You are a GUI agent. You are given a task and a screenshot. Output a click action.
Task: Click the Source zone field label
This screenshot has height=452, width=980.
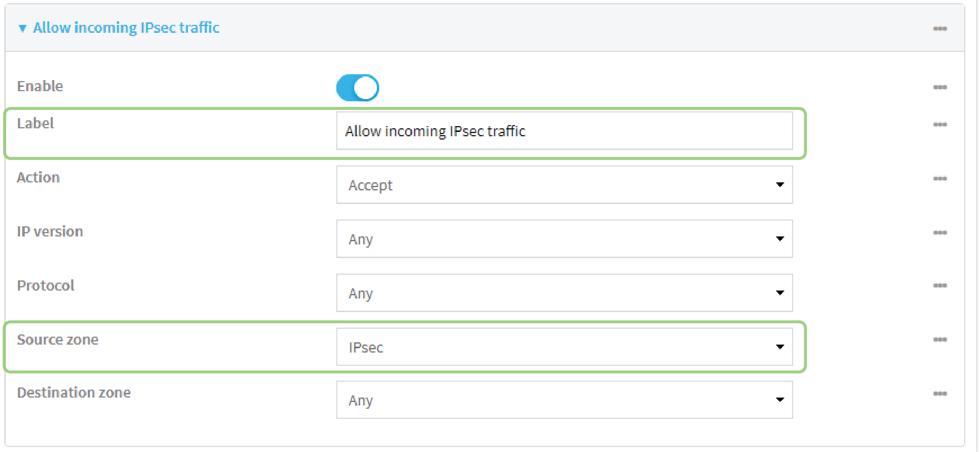point(58,339)
